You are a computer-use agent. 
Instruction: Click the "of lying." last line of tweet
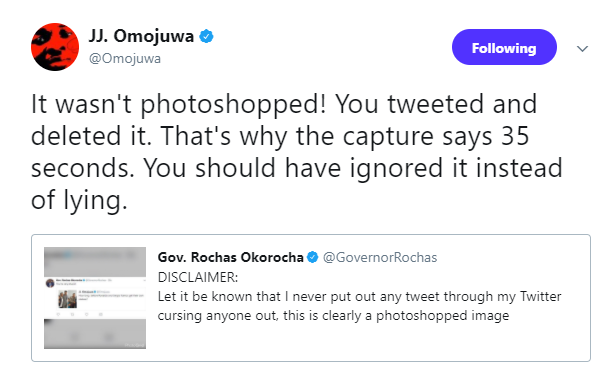pos(79,201)
